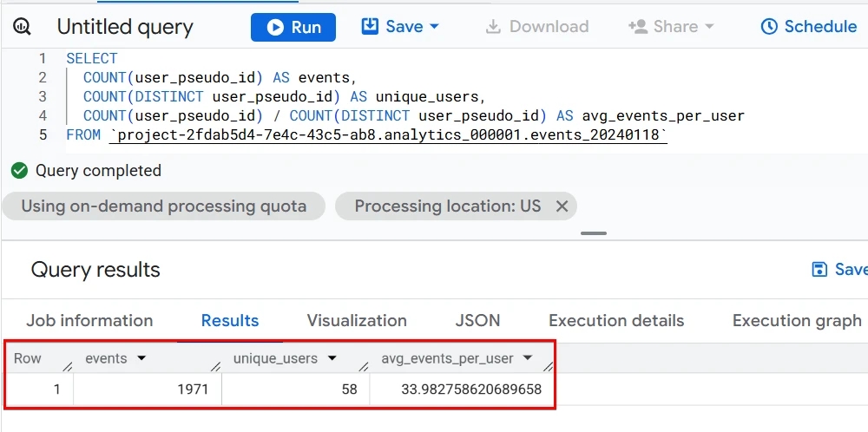This screenshot has height=432, width=868.
Task: Switch to the JSON tab
Action: click(x=477, y=321)
